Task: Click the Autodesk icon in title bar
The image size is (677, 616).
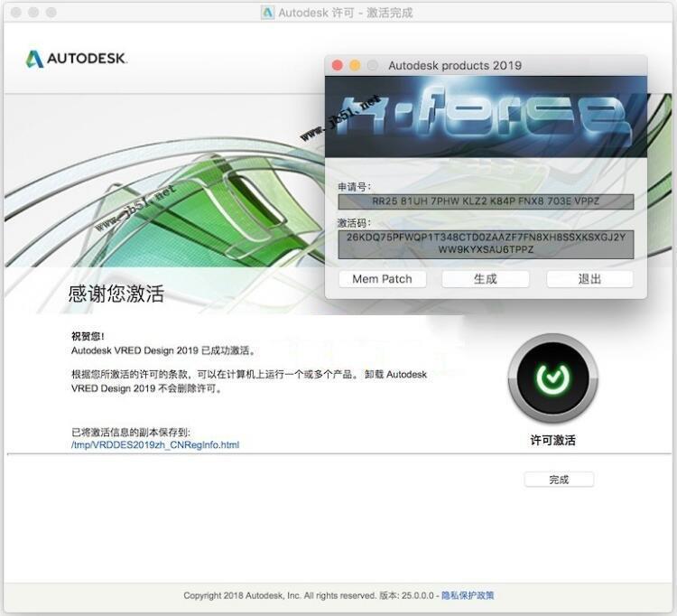Action: (x=268, y=13)
